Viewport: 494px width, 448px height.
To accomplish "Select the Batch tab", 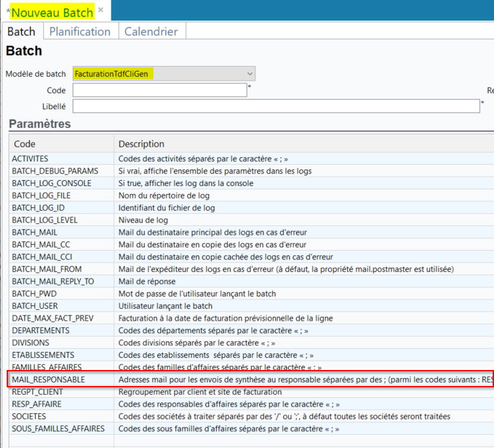I will click(21, 31).
